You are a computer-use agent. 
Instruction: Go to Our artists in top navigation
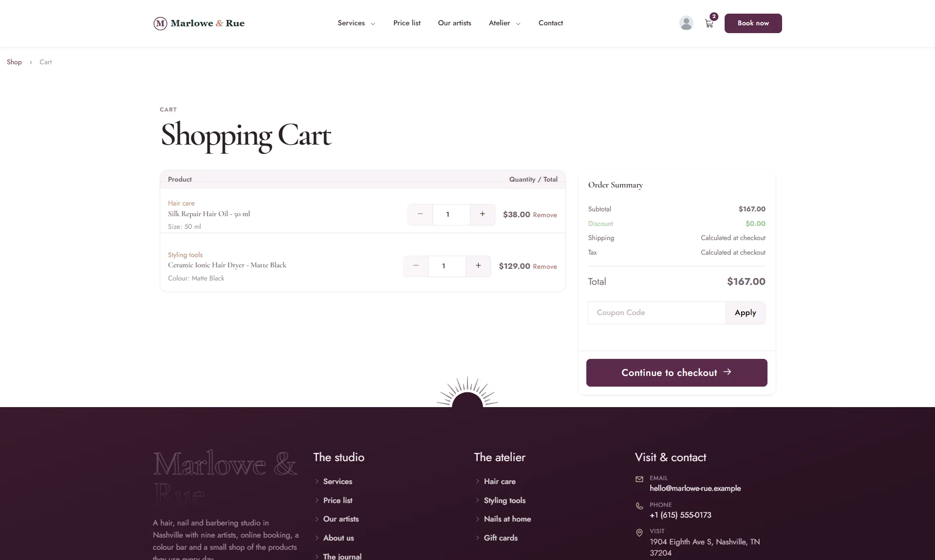click(x=454, y=23)
